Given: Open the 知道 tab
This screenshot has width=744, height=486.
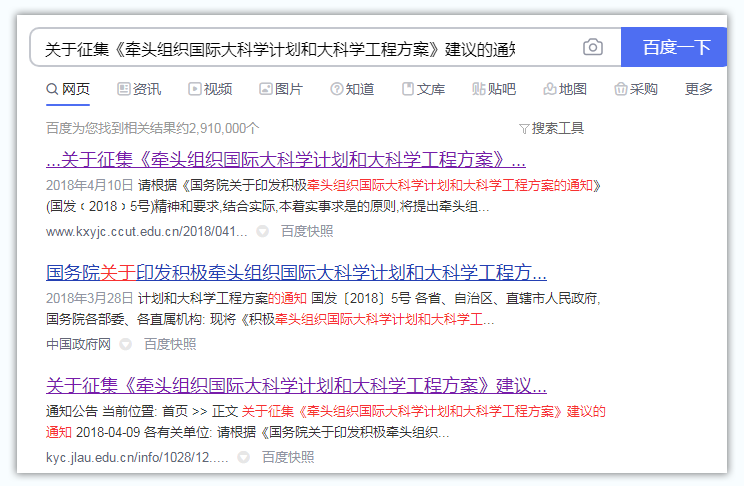Looking at the screenshot, I should (x=352, y=89).
